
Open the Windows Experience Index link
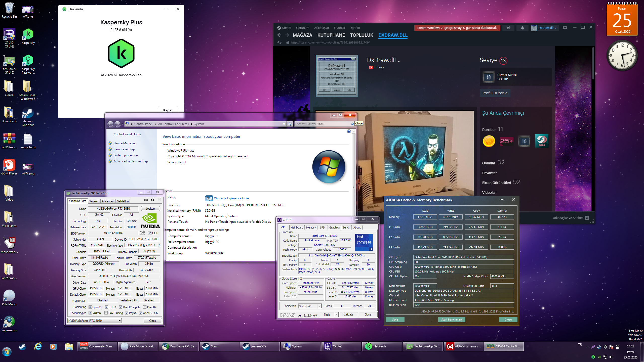tap(231, 198)
